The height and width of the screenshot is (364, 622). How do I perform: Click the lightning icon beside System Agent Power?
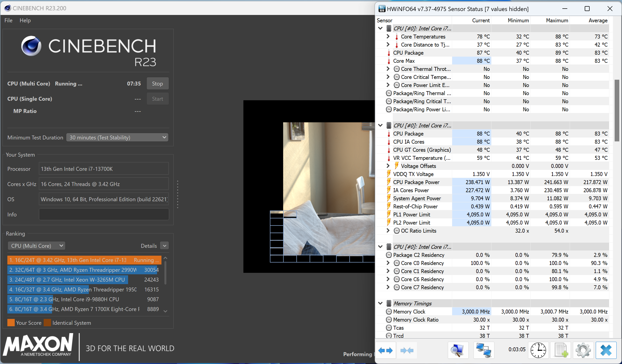pos(389,198)
